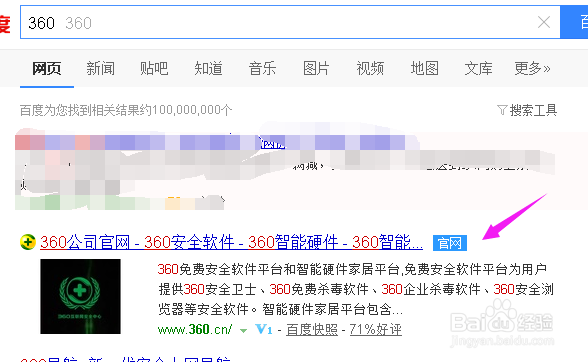Open the 音乐 tab
The height and width of the screenshot is (362, 588).
click(262, 69)
